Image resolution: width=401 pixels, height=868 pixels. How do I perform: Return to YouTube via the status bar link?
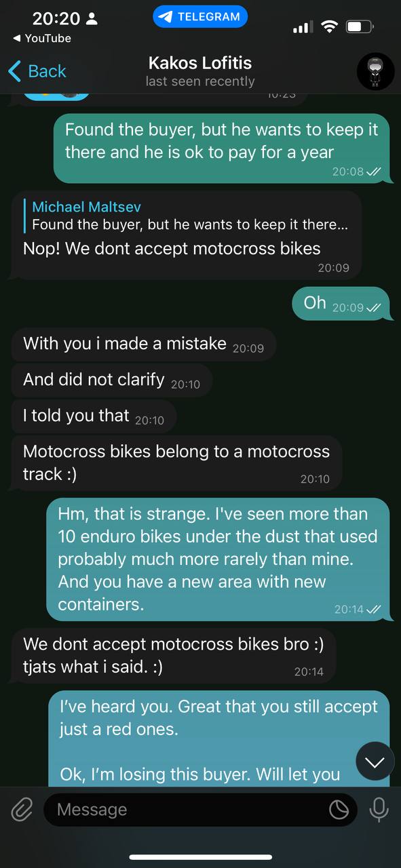[42, 39]
